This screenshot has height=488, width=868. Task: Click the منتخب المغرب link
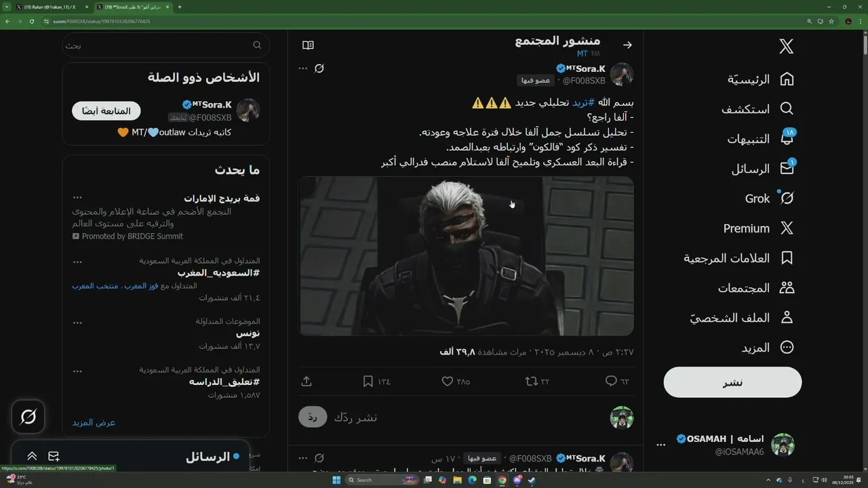[95, 286]
